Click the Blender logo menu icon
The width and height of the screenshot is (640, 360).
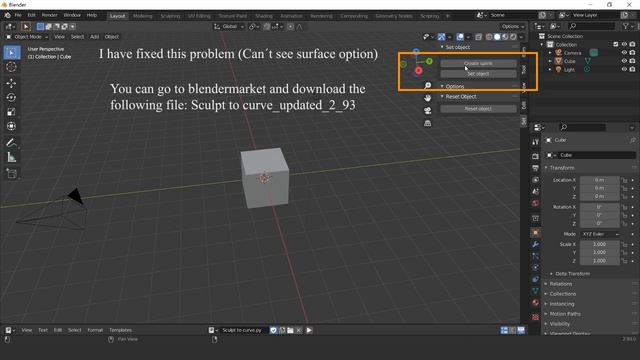tap(7, 15)
